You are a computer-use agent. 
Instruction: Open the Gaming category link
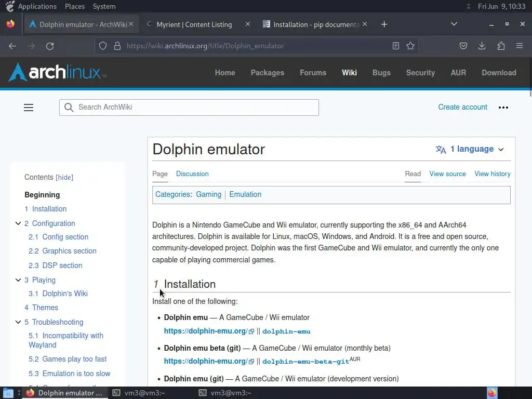click(x=209, y=194)
